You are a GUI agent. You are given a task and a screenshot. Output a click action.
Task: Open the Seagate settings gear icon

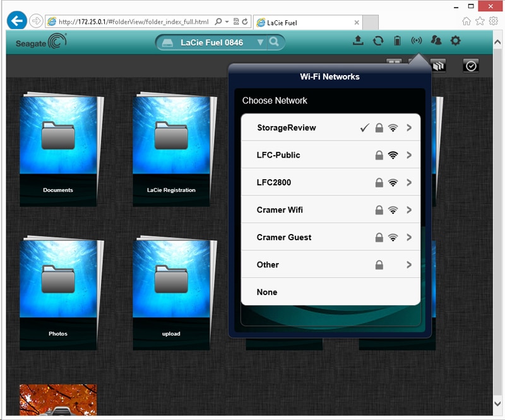point(455,40)
